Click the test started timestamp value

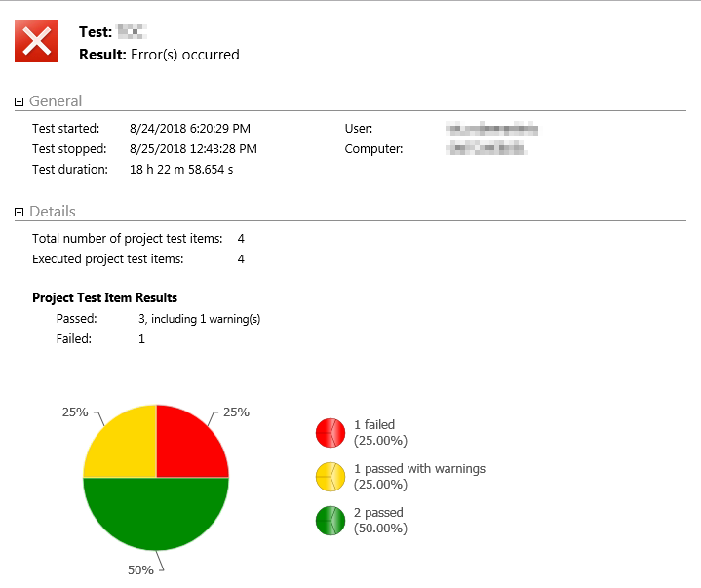click(x=189, y=128)
